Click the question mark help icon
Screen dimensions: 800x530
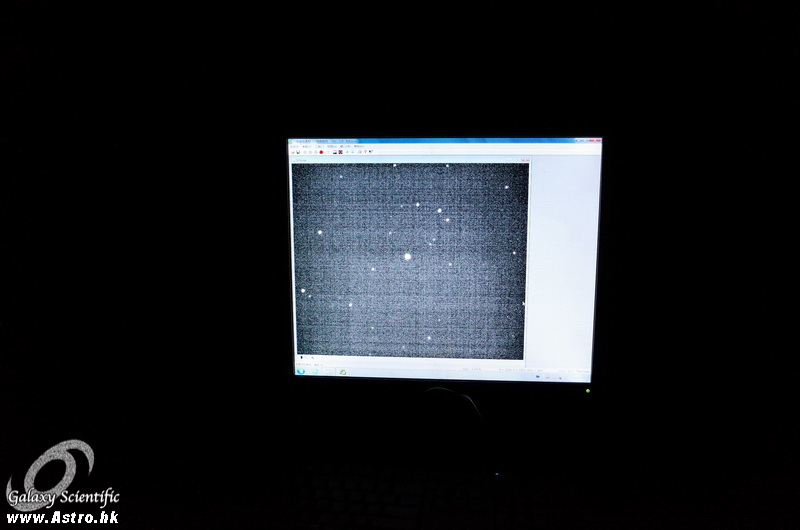point(364,152)
